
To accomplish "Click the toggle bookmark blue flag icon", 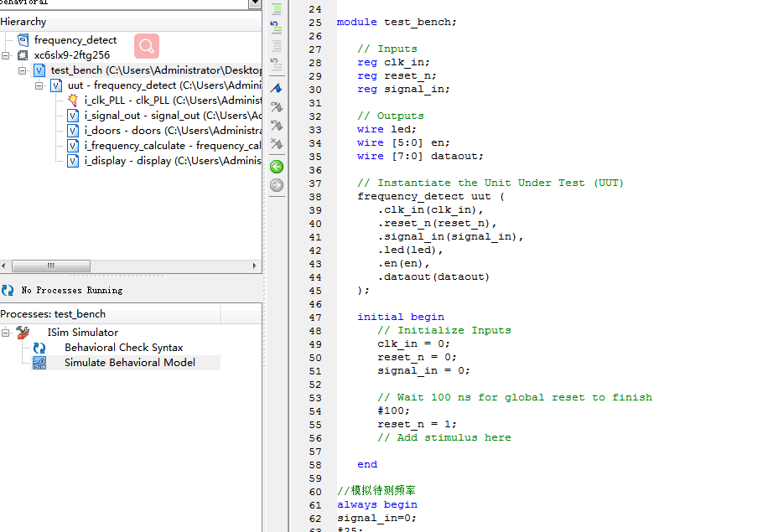I will (277, 88).
